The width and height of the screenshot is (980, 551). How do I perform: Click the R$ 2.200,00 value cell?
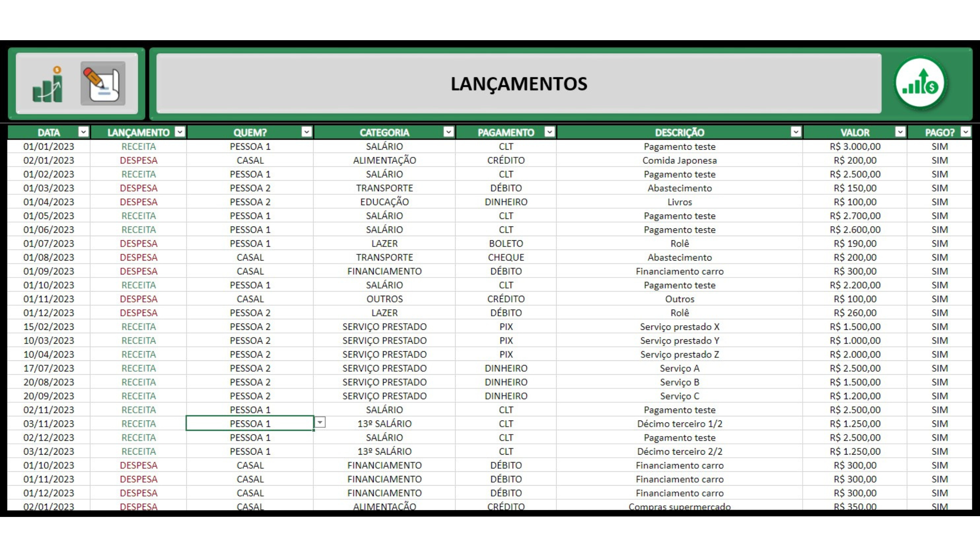[855, 285]
